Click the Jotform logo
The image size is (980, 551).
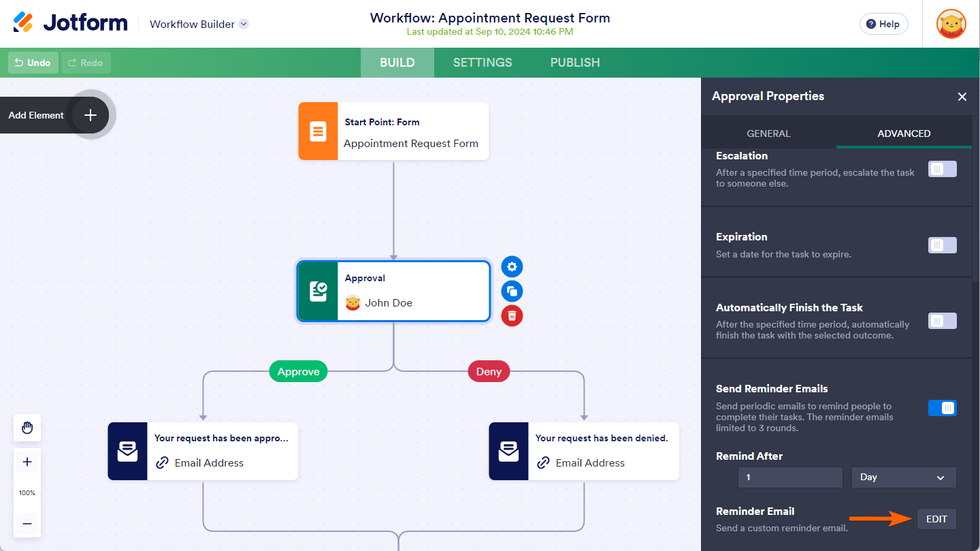(70, 23)
